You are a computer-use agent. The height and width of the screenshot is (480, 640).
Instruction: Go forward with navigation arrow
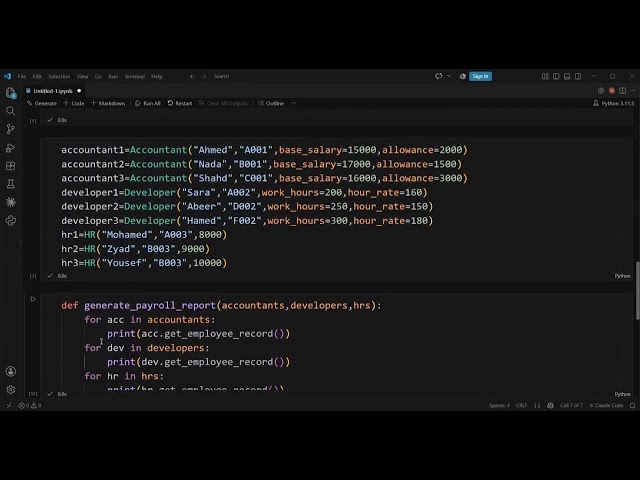pyautogui.click(x=203, y=76)
